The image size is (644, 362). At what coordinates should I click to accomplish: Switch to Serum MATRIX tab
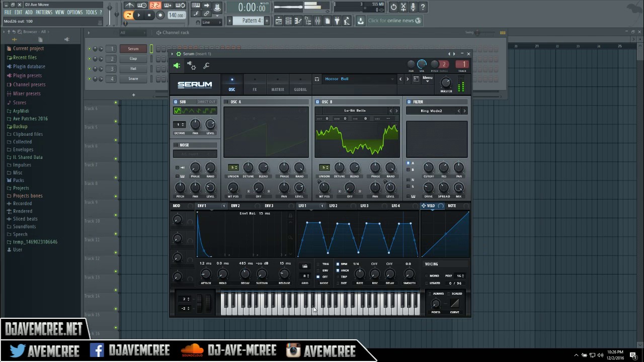pos(278,84)
